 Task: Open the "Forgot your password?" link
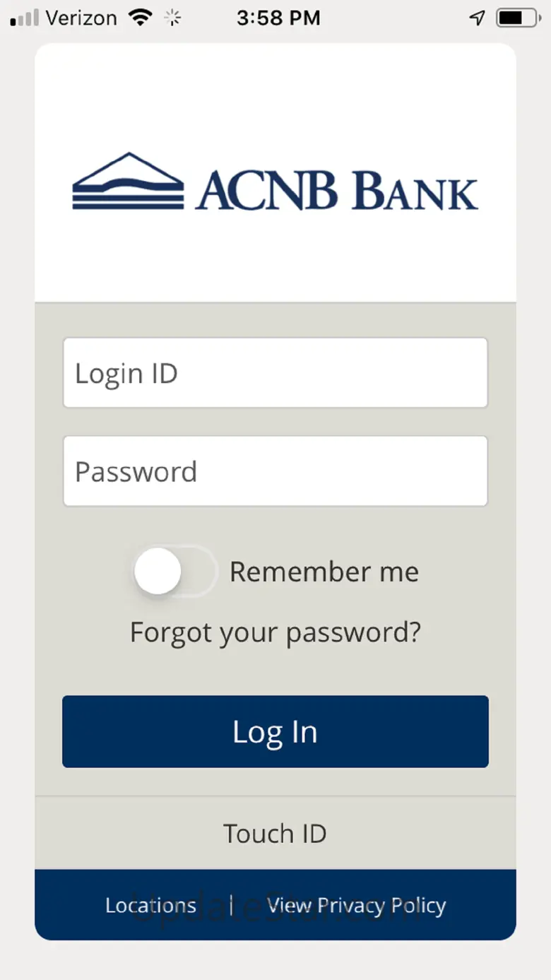275,631
